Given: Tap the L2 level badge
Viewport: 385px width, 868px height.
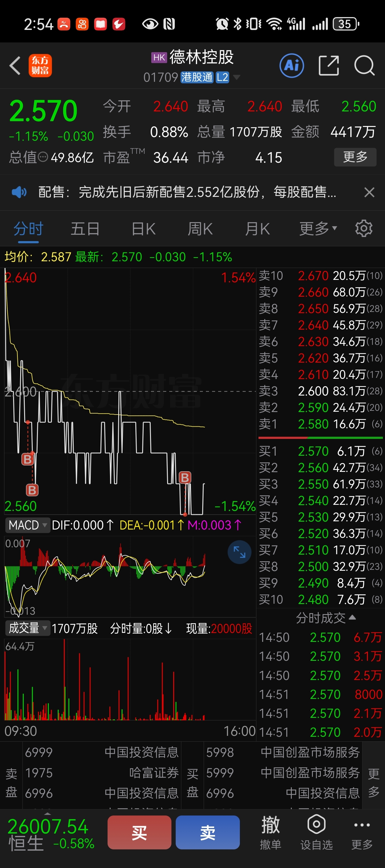Looking at the screenshot, I should click(222, 77).
